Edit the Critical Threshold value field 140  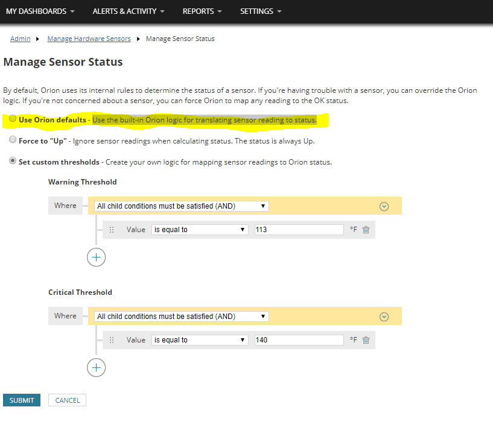[299, 340]
